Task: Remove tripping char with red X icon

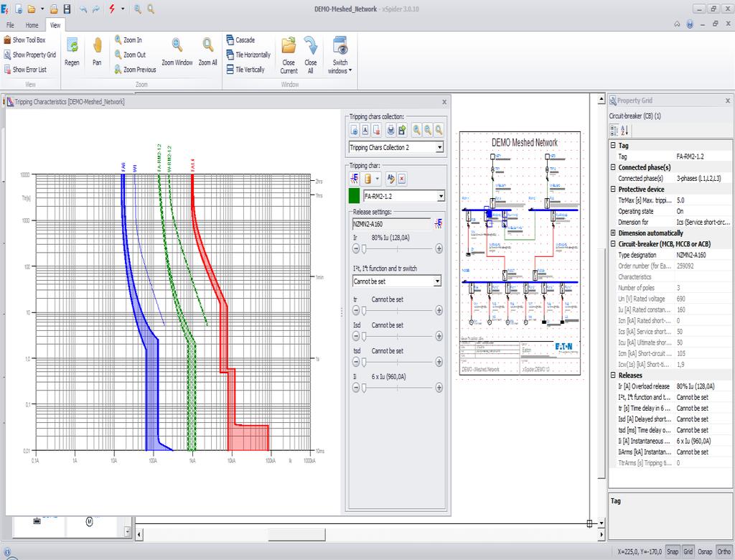Action: pyautogui.click(x=402, y=179)
